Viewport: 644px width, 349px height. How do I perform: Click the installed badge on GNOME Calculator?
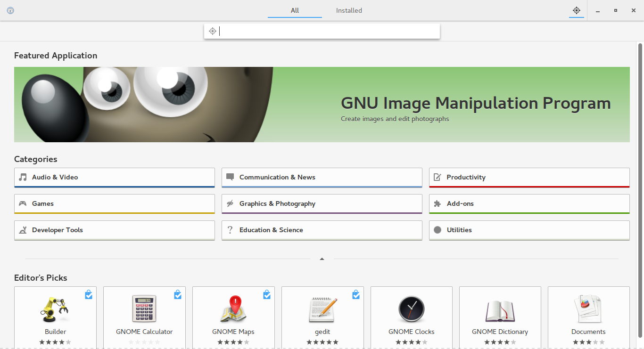178,294
